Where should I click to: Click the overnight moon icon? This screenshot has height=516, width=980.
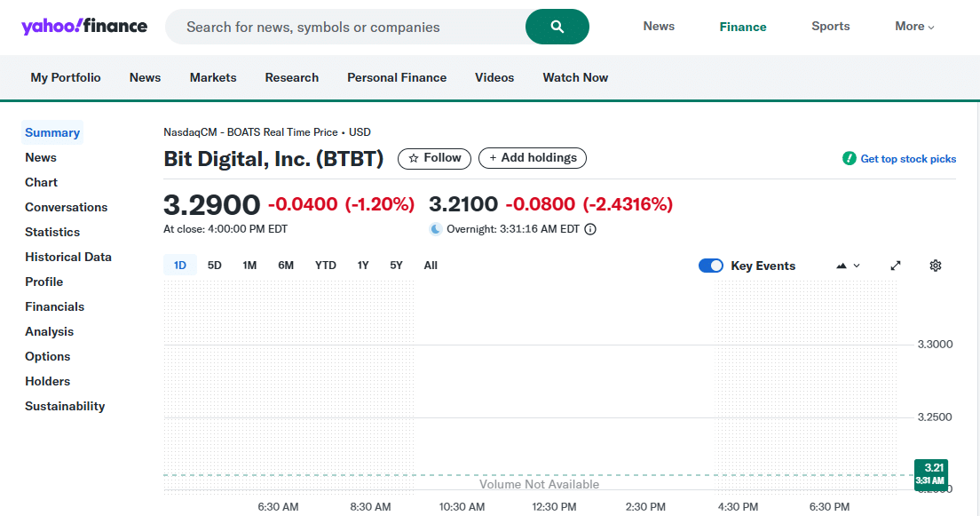(x=436, y=229)
